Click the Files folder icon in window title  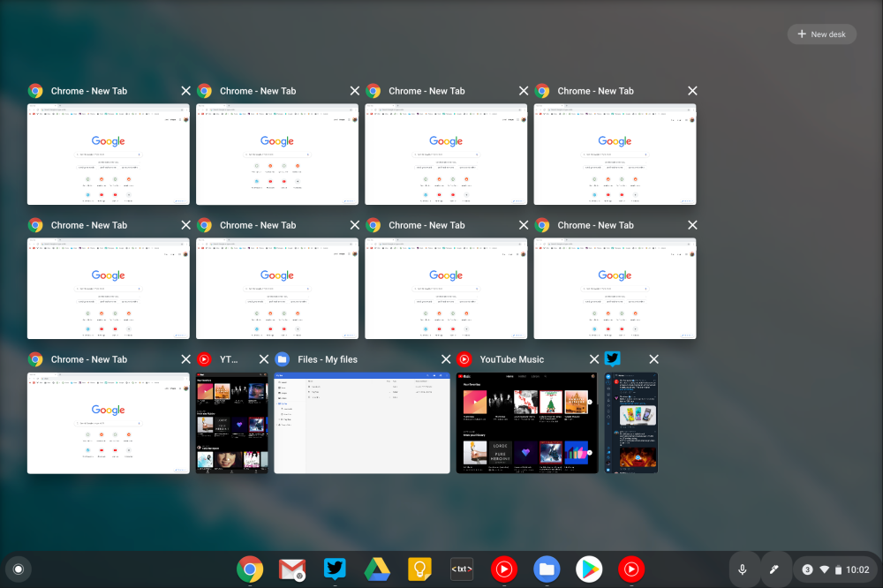tap(283, 359)
